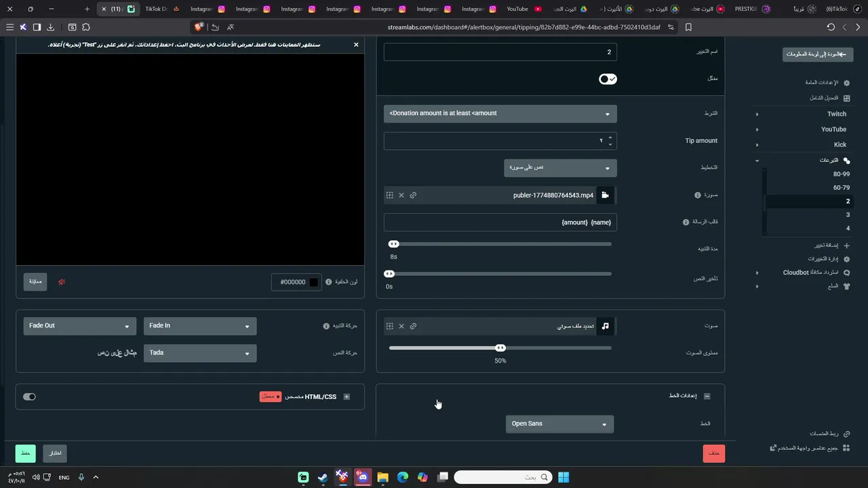
Task: Toggle the custom HTML/CSS switch
Action: click(x=29, y=397)
